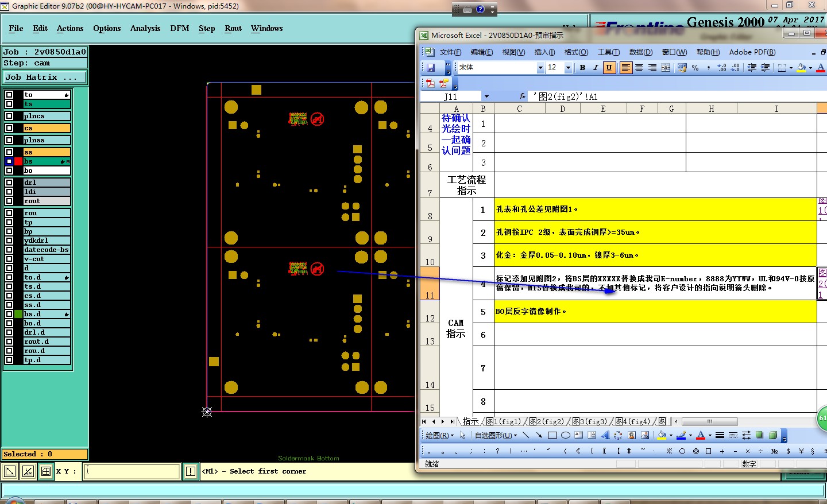
Task: Open 绘图 Draw menu dropdown
Action: click(x=440, y=435)
